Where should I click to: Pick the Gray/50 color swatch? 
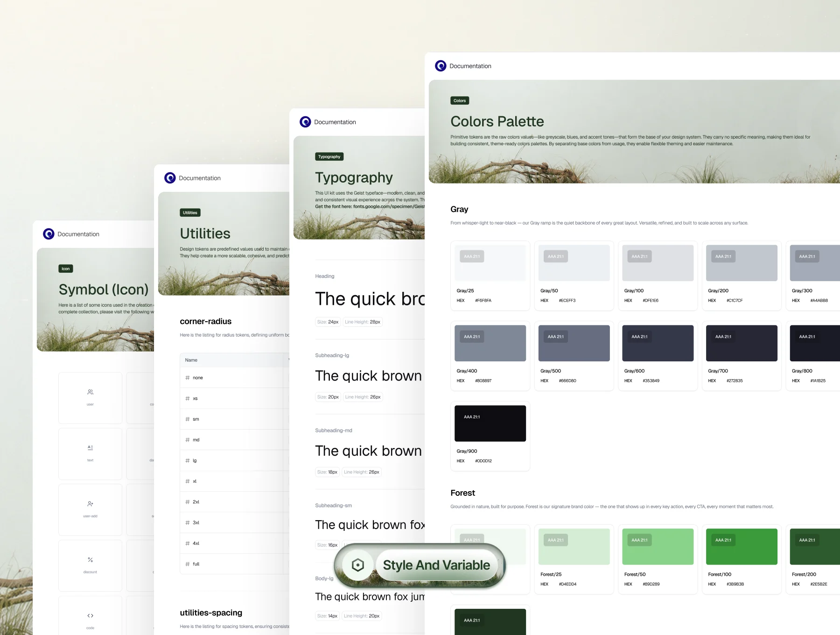point(574,263)
